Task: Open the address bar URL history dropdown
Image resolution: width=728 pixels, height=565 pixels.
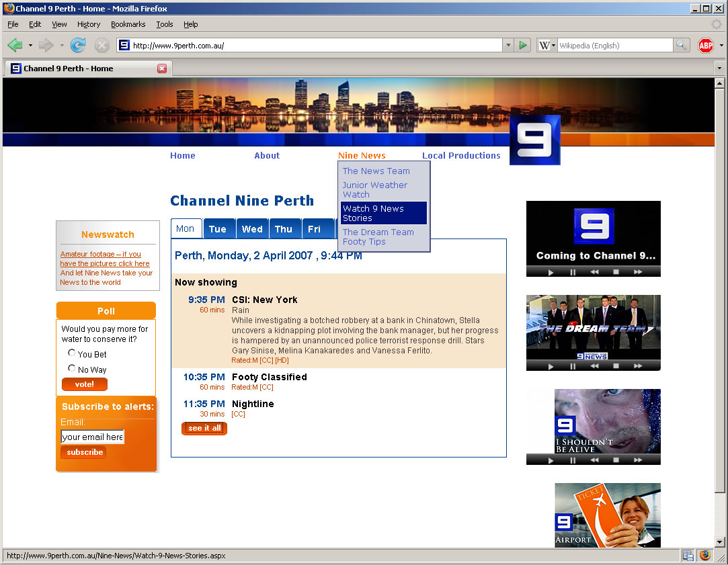Action: tap(508, 45)
